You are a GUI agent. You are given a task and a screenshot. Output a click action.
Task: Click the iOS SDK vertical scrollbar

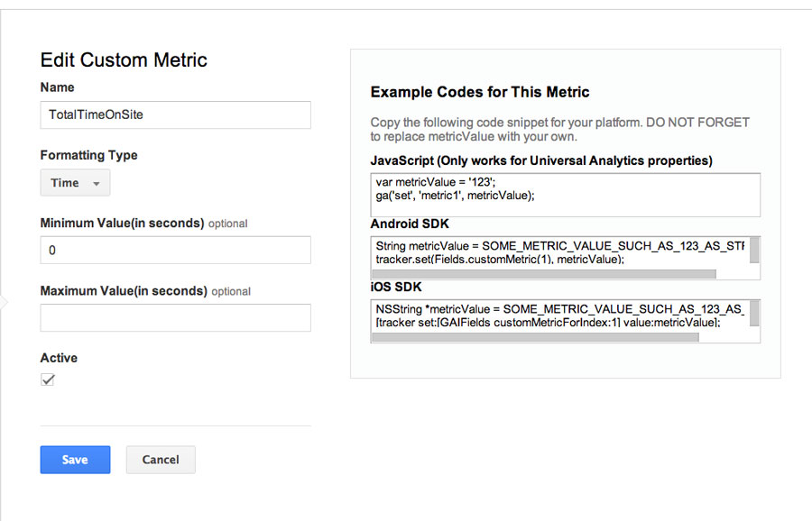coord(754,314)
